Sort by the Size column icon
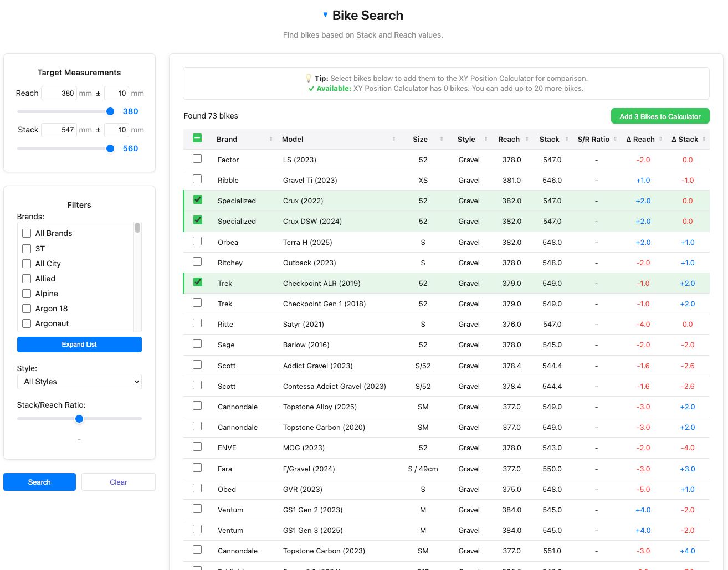Image resolution: width=728 pixels, height=570 pixels. (x=442, y=139)
